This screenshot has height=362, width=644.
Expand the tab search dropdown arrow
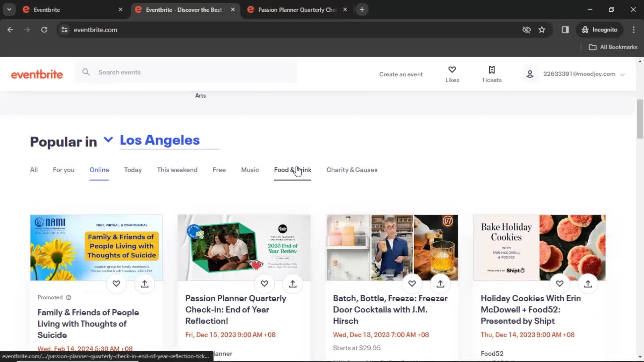tap(9, 10)
